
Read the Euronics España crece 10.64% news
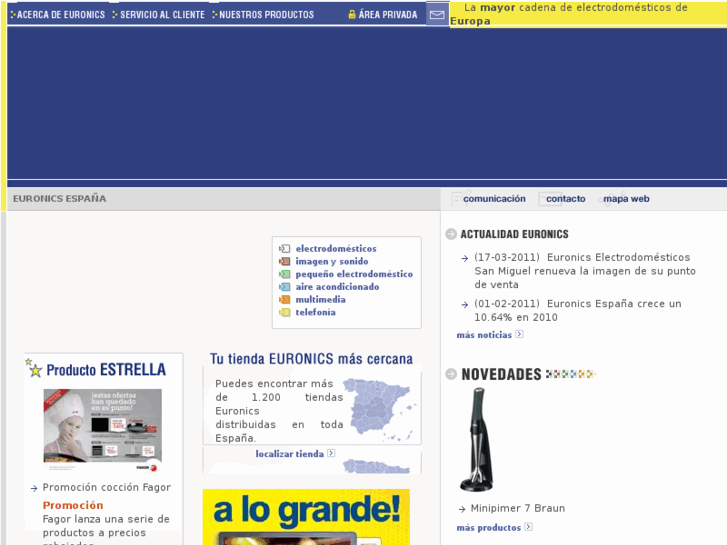tap(578, 310)
